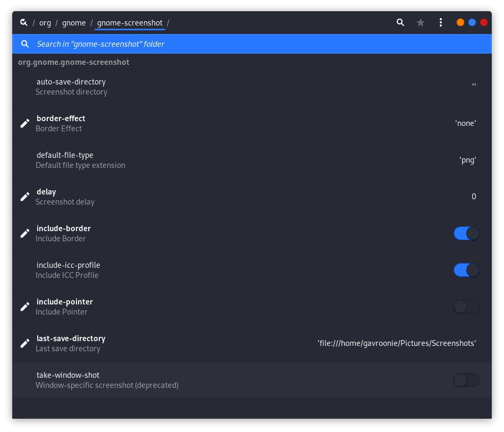The width and height of the screenshot is (504, 432).
Task: Focus the search in gnome-screenshot folder field
Action: point(252,44)
